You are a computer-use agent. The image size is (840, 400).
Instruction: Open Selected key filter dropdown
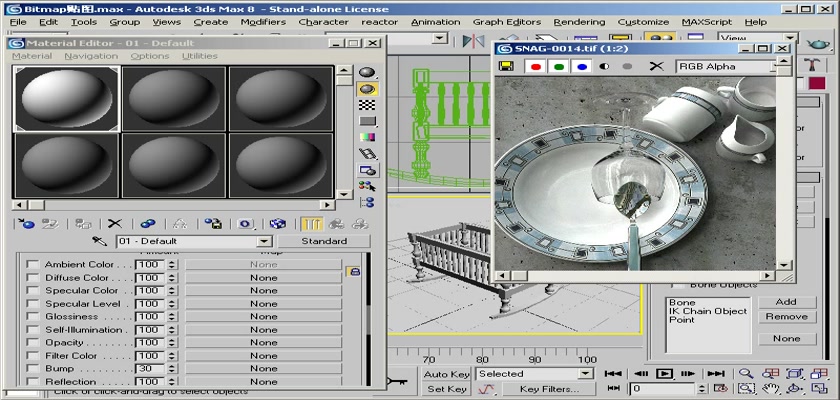tap(586, 374)
